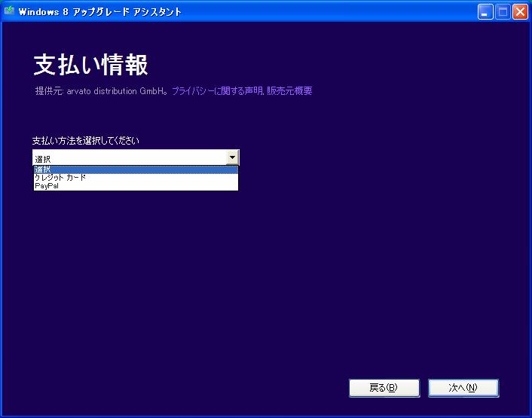Close the upgrade assistant window
The height and width of the screenshot is (418, 532).
(x=520, y=12)
